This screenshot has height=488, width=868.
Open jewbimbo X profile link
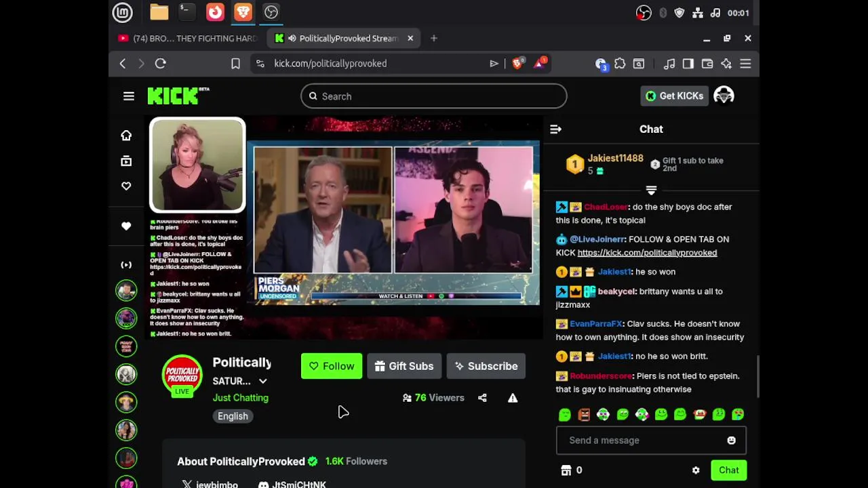tap(210, 485)
